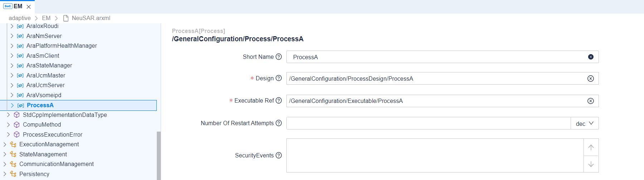
Task: Click the help icon next to Design
Action: tap(279, 78)
